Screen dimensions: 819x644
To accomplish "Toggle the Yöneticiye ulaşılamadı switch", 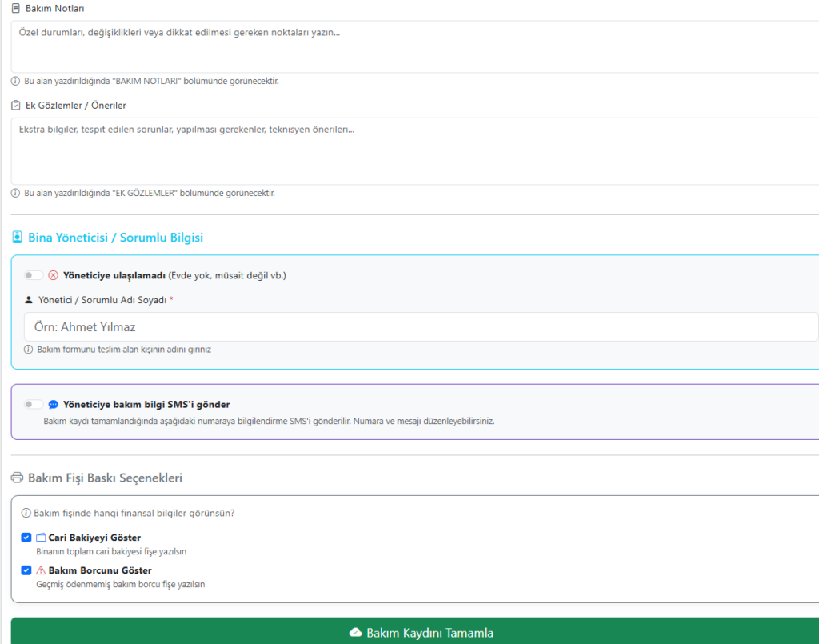I will (33, 275).
